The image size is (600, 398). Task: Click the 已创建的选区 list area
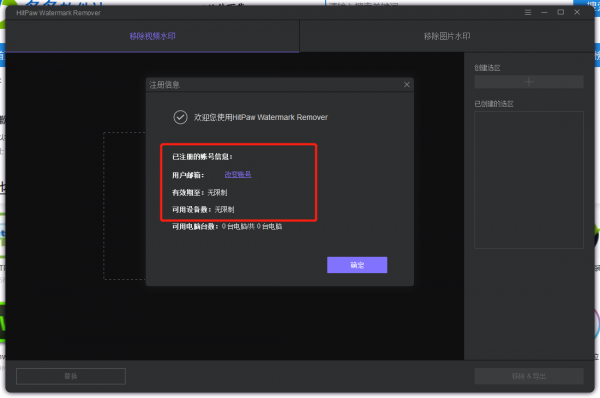click(x=529, y=180)
